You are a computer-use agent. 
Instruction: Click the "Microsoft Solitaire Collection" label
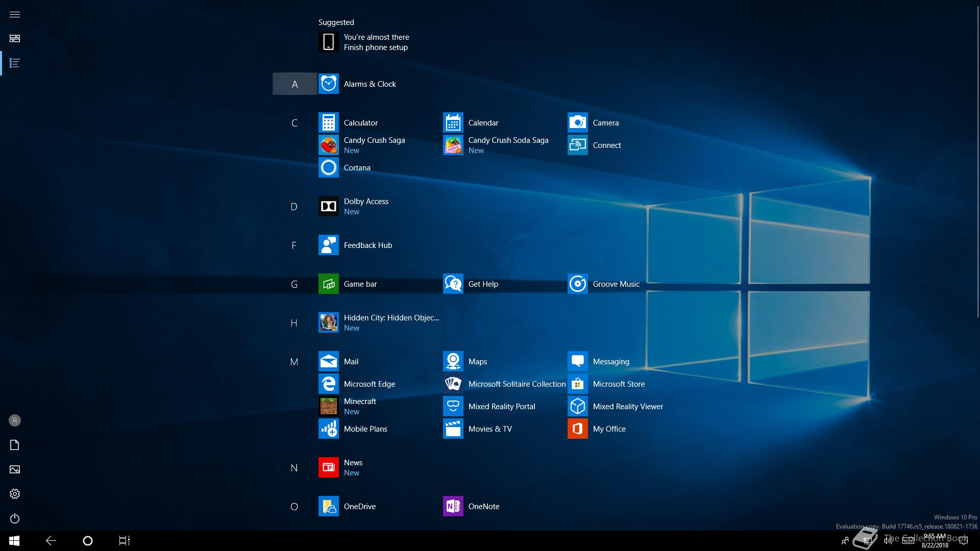[517, 384]
